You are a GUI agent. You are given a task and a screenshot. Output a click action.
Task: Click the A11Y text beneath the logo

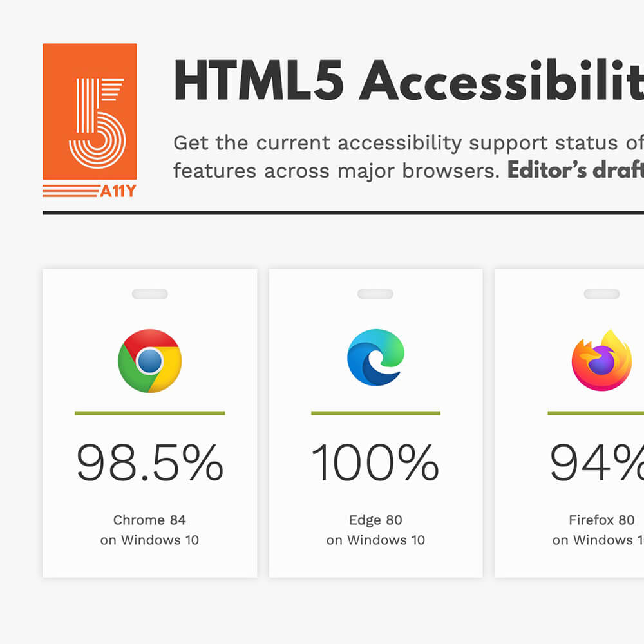[117, 191]
